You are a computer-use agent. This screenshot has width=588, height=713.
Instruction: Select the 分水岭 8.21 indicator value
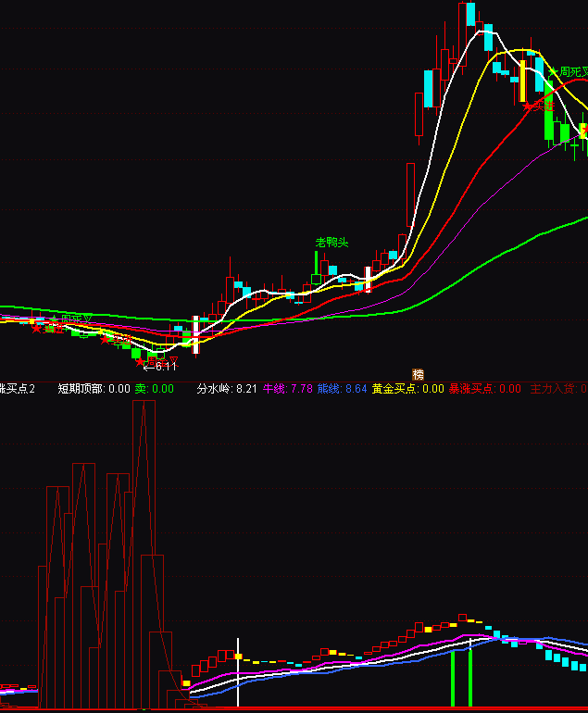click(x=228, y=389)
